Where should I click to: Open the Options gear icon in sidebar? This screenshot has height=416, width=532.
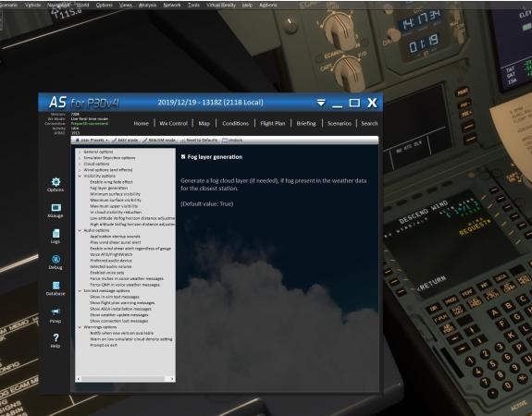pos(56,182)
